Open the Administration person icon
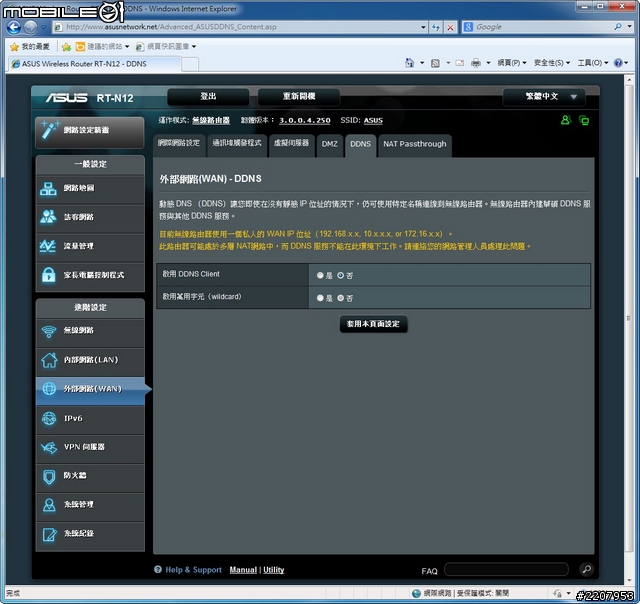The width and height of the screenshot is (640, 604). click(49, 505)
